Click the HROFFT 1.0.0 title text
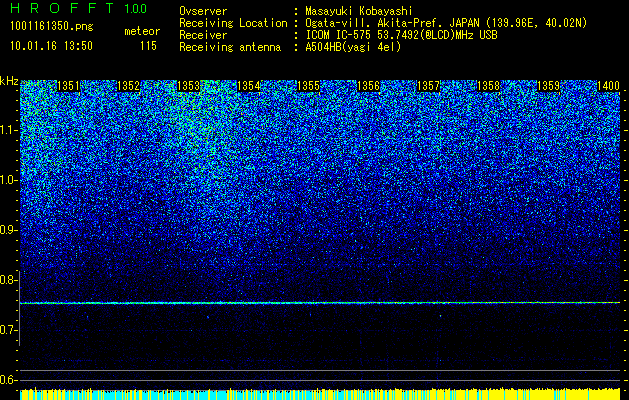Screen dimensions: 629x400 [79, 8]
